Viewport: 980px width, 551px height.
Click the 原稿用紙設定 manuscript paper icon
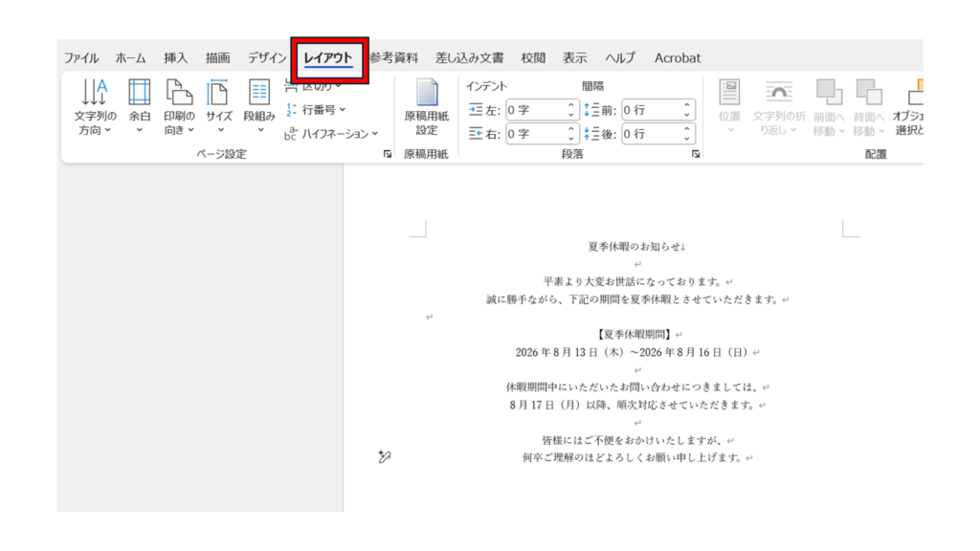[426, 105]
